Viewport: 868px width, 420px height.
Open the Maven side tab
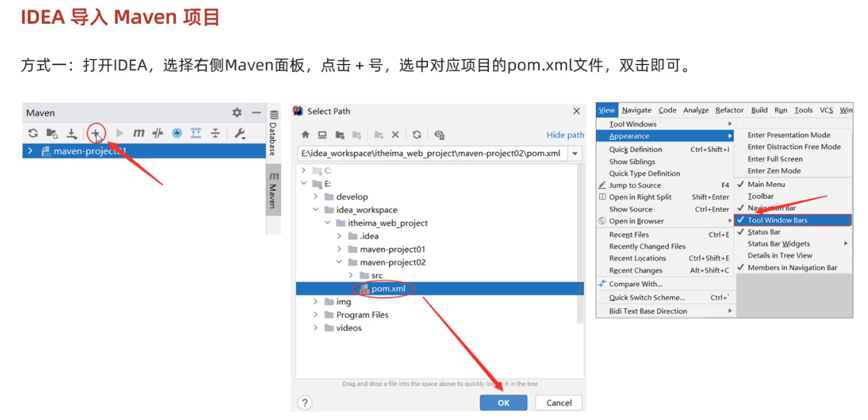click(x=273, y=191)
